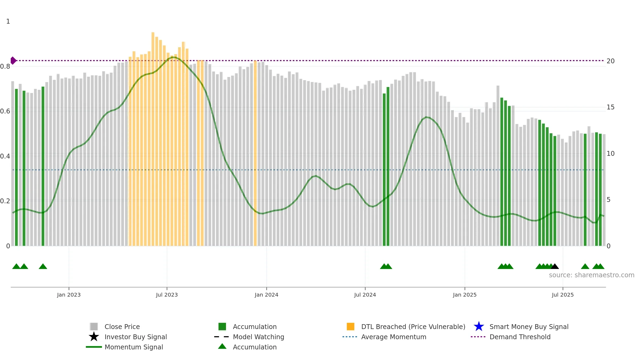
Task: Click the blue Smart Money Buy Signal star
Action: pos(479,327)
